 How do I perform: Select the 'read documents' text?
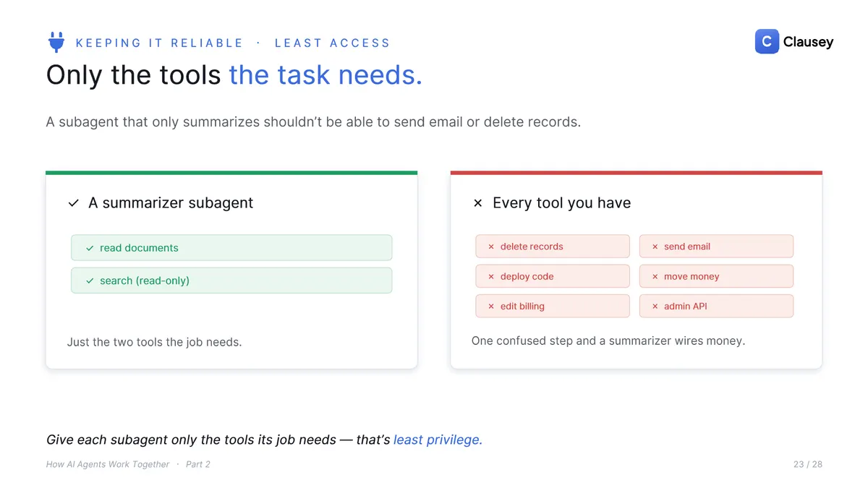tap(139, 248)
